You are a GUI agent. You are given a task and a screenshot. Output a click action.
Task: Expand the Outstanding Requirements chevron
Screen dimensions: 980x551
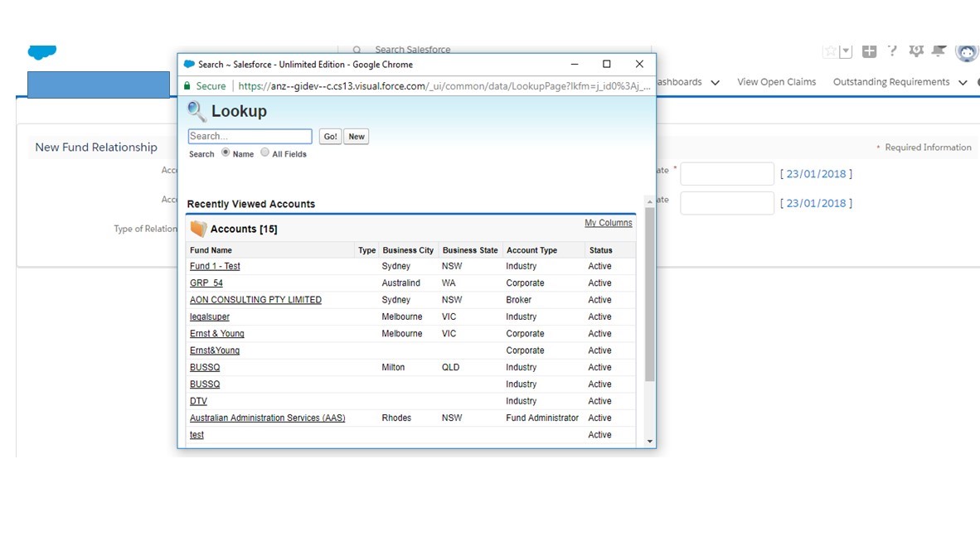(x=963, y=83)
